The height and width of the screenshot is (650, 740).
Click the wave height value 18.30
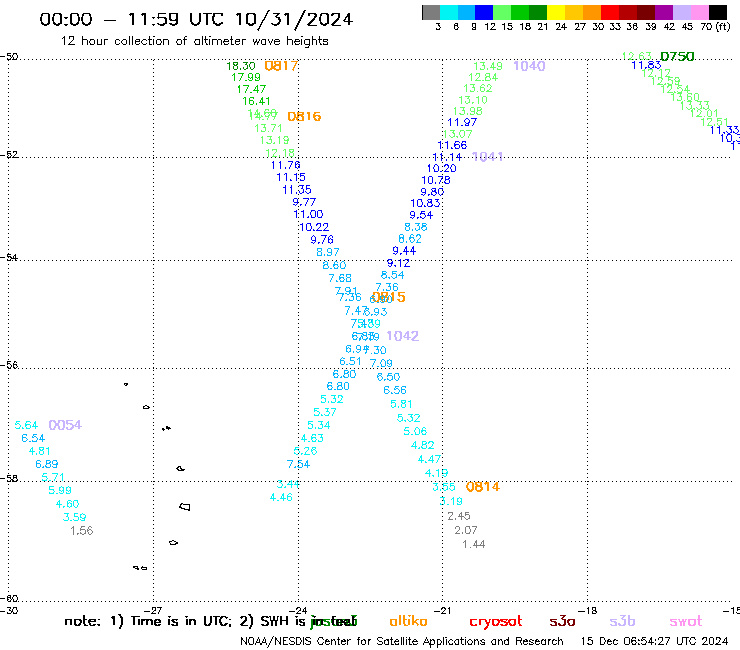click(x=241, y=66)
